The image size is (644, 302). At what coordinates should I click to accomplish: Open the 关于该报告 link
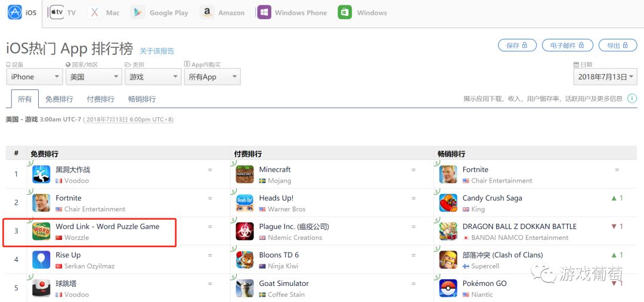pyautogui.click(x=157, y=51)
